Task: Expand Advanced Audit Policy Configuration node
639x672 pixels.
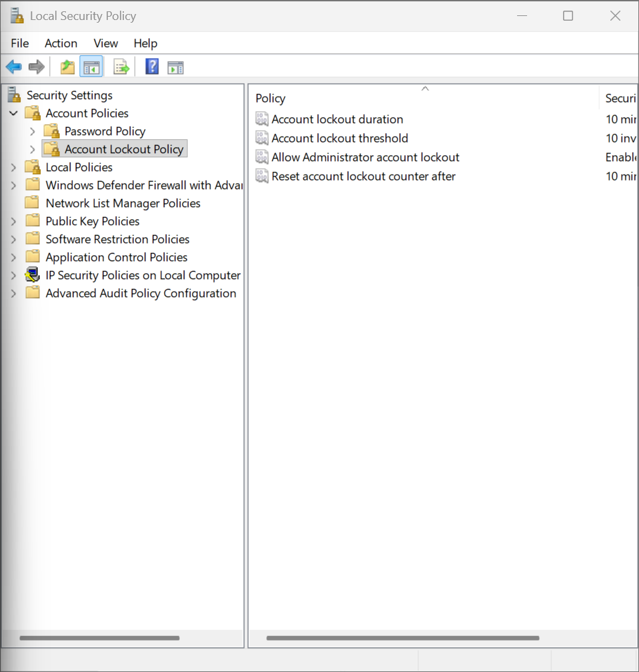Action: [x=13, y=293]
